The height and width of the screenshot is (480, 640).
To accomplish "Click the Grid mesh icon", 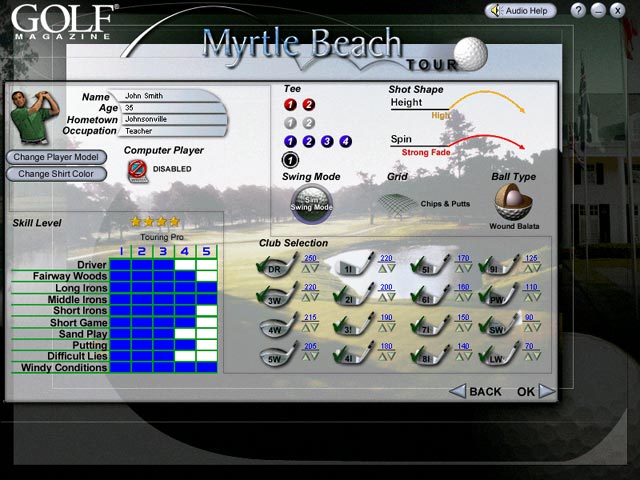I will (397, 204).
